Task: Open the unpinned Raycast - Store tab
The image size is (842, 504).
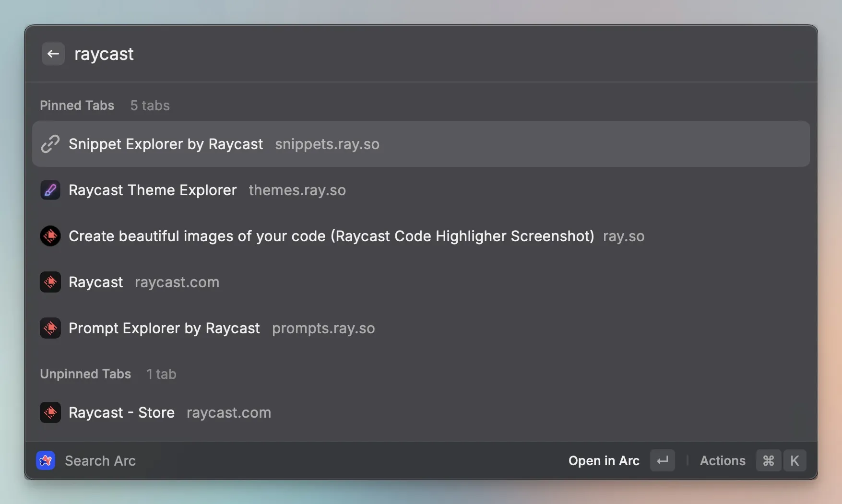Action: pyautogui.click(x=121, y=412)
